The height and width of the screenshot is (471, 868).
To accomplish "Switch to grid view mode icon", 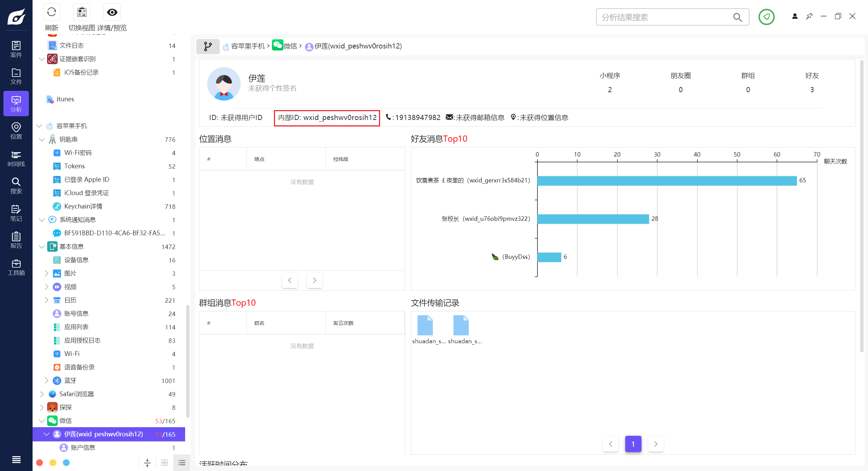I will pos(165,463).
